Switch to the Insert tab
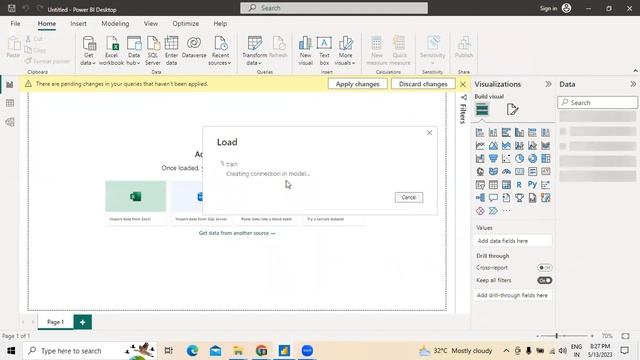 78,24
